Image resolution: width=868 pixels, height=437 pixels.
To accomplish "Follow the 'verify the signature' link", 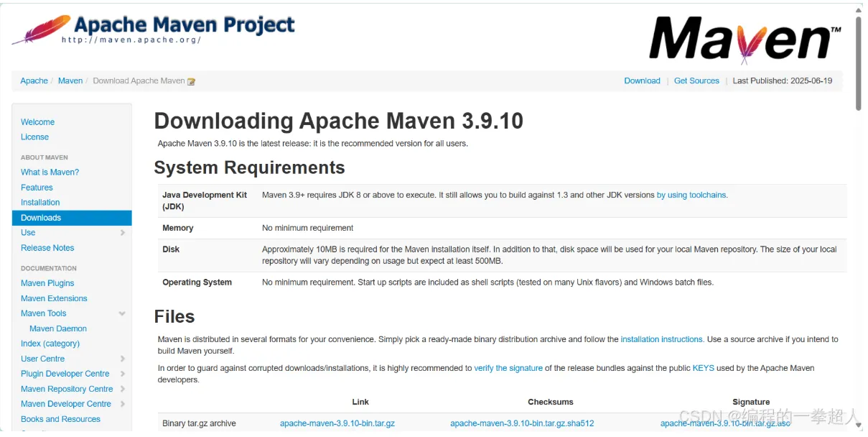I will point(508,368).
